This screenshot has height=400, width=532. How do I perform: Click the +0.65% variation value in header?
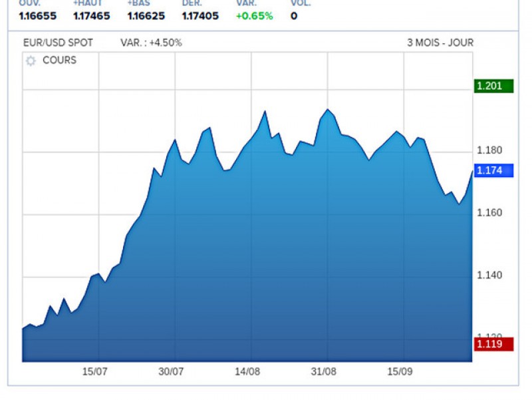click(254, 16)
